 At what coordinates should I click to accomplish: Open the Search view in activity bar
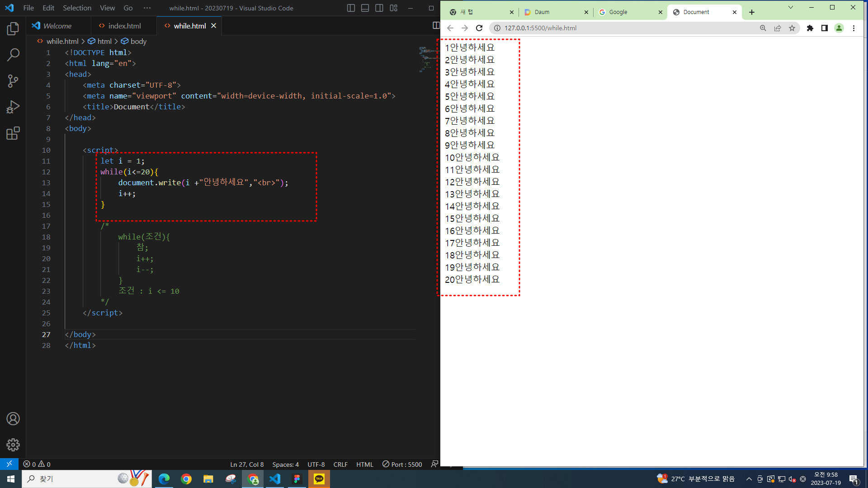[x=13, y=55]
